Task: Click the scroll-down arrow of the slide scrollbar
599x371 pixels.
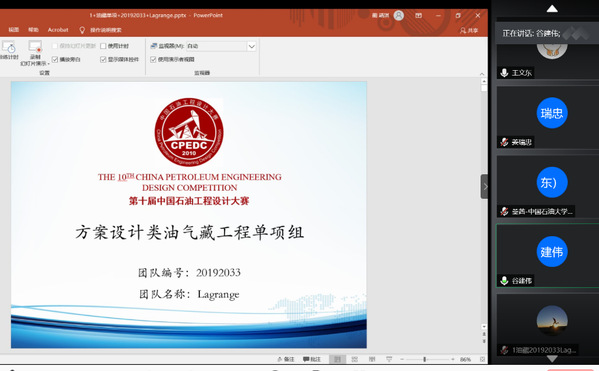Action: (x=484, y=327)
